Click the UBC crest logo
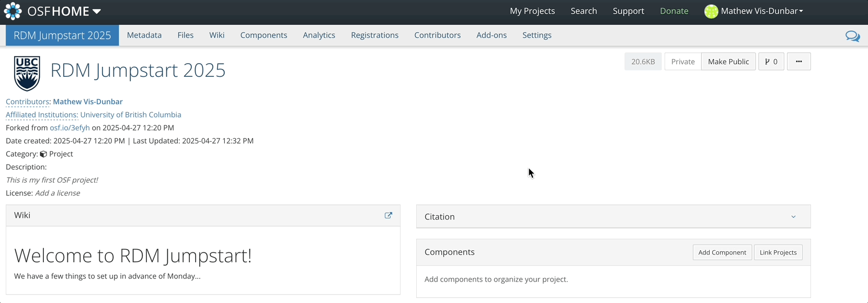The image size is (868, 303). tap(27, 73)
